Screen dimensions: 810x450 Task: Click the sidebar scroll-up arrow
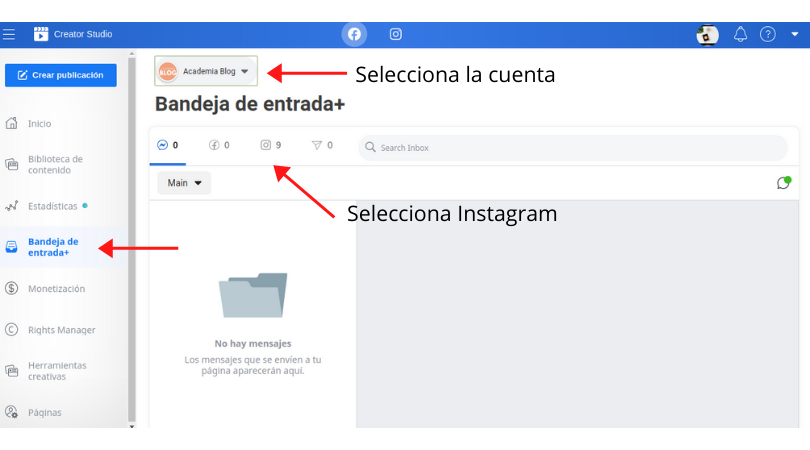[132, 53]
